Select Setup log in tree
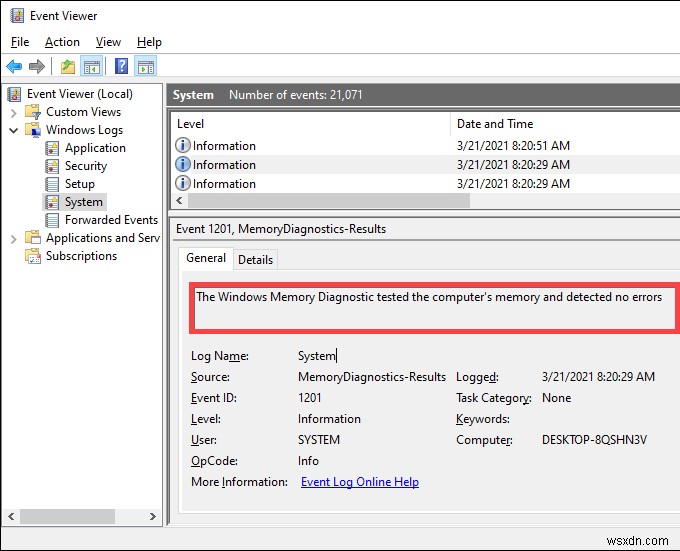This screenshot has width=680, height=551. [x=80, y=184]
